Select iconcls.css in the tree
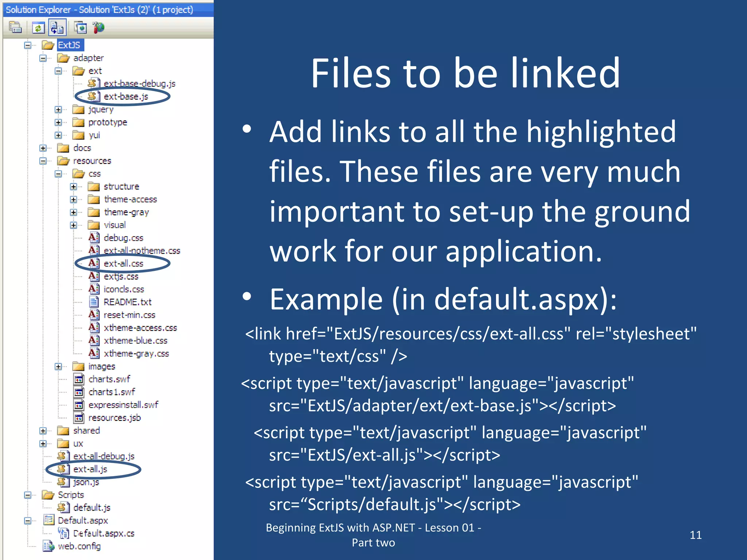 click(124, 289)
